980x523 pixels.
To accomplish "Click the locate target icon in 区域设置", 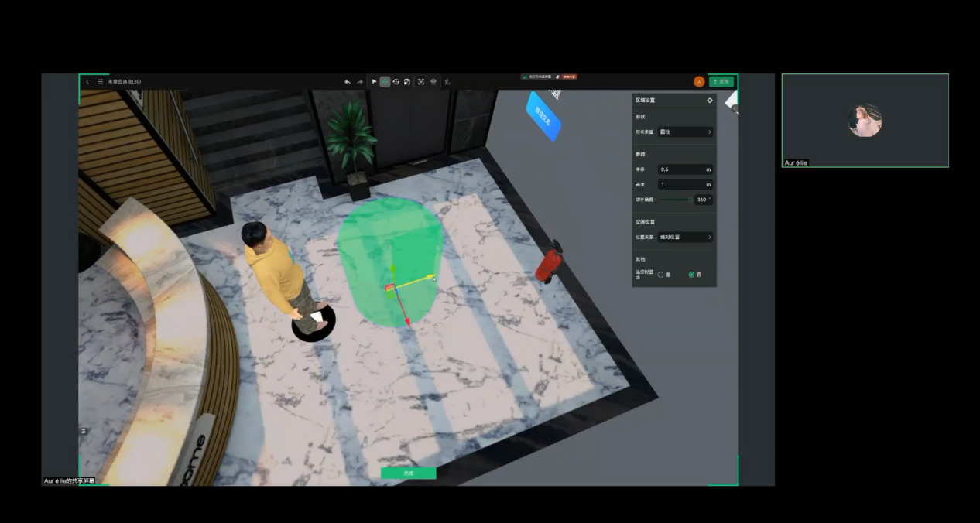I will pyautogui.click(x=710, y=101).
